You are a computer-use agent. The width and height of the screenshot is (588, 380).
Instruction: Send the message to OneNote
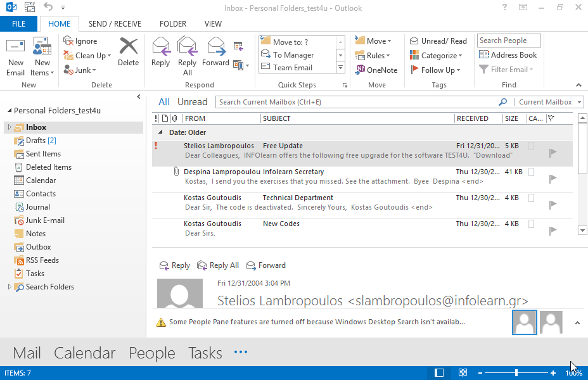(376, 70)
